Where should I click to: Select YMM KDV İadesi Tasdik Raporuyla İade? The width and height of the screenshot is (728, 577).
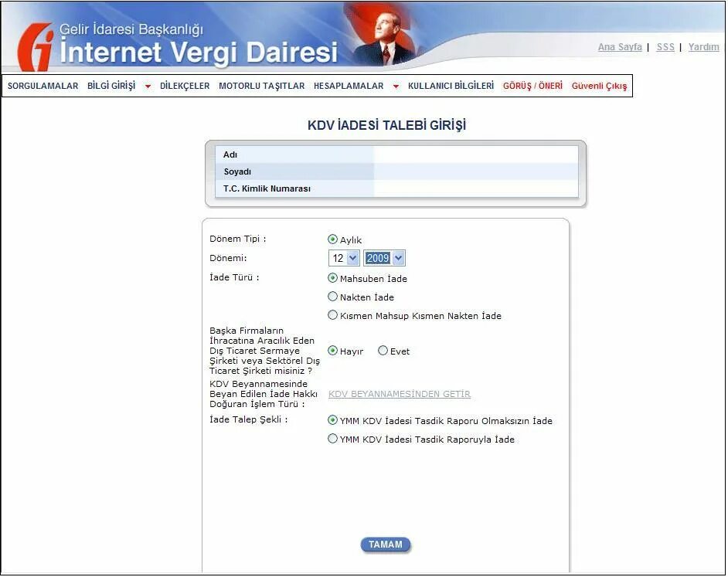[x=333, y=440]
